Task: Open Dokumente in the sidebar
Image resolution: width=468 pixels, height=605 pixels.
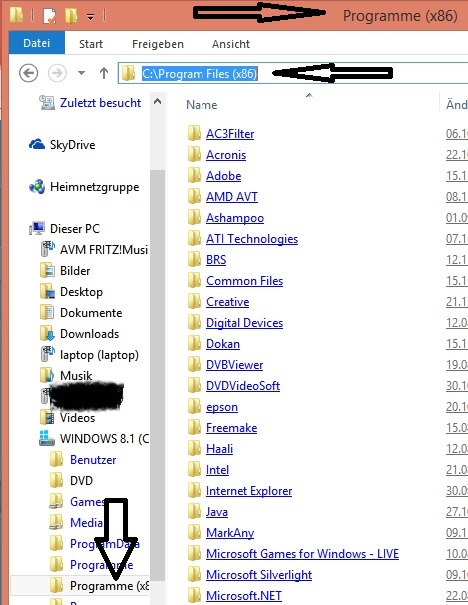Action: [91, 313]
